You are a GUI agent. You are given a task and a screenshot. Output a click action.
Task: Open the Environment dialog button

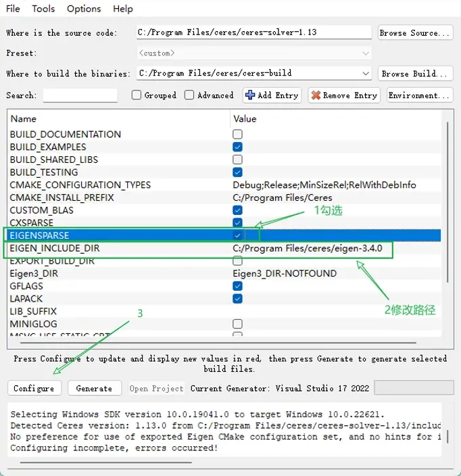coord(420,95)
